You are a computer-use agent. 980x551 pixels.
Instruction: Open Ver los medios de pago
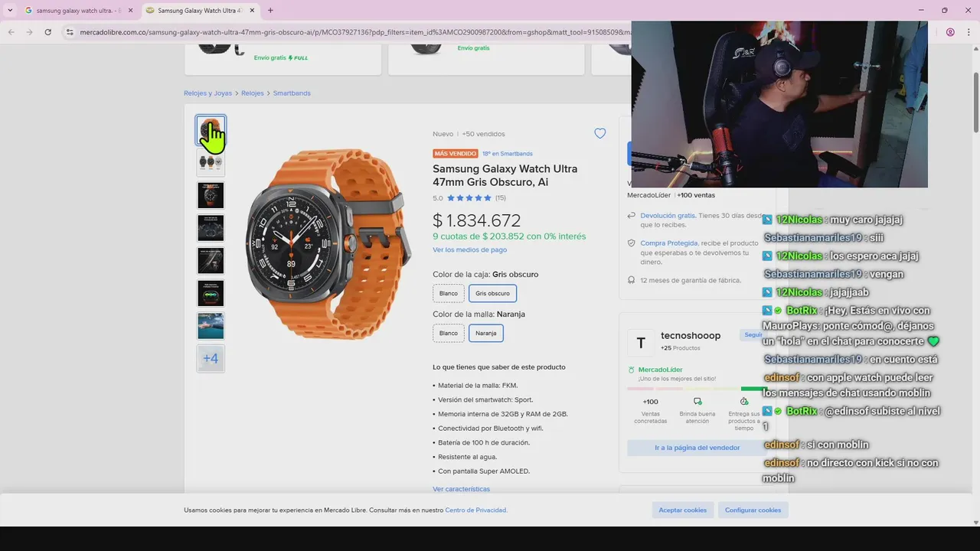(x=469, y=249)
